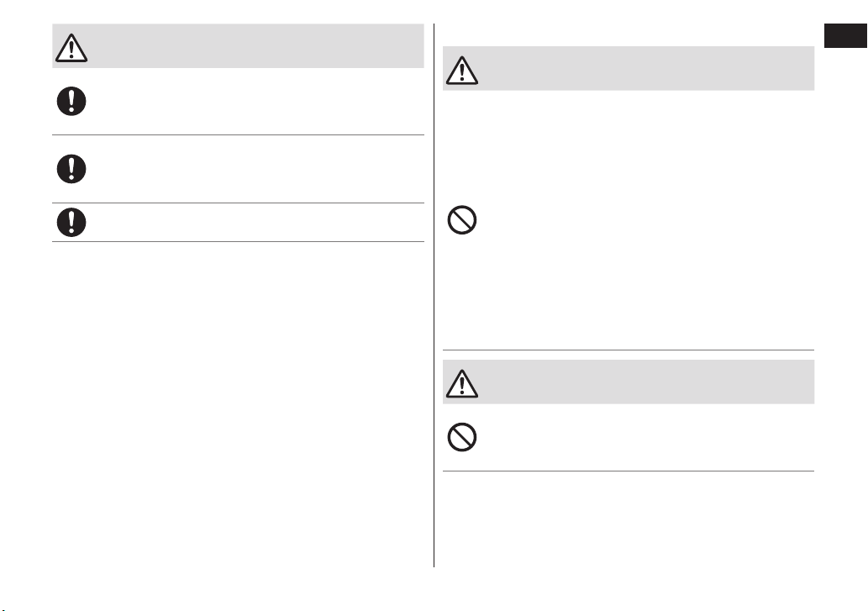Click the small mark at the bottom-left page corner

pyautogui.click(x=3, y=608)
